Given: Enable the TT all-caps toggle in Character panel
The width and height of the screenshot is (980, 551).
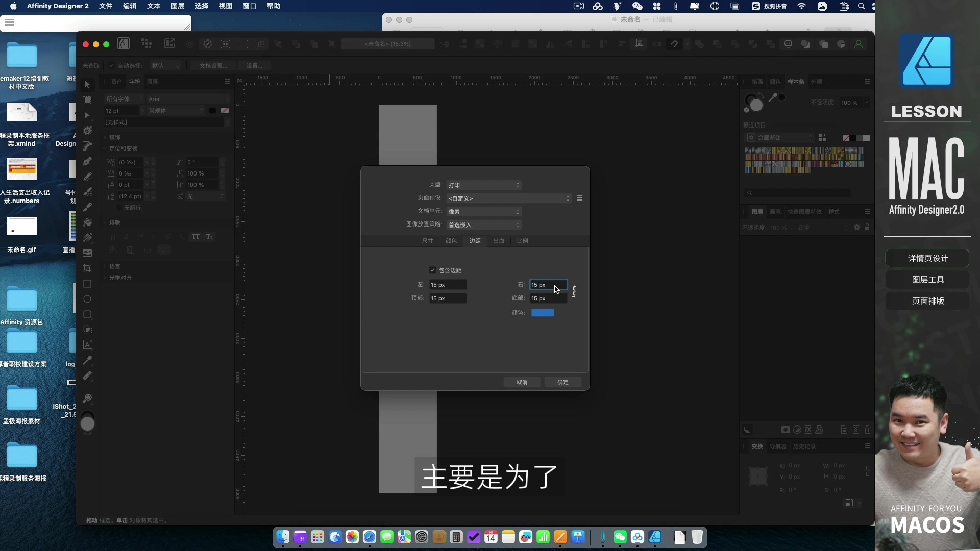Looking at the screenshot, I should pyautogui.click(x=195, y=237).
